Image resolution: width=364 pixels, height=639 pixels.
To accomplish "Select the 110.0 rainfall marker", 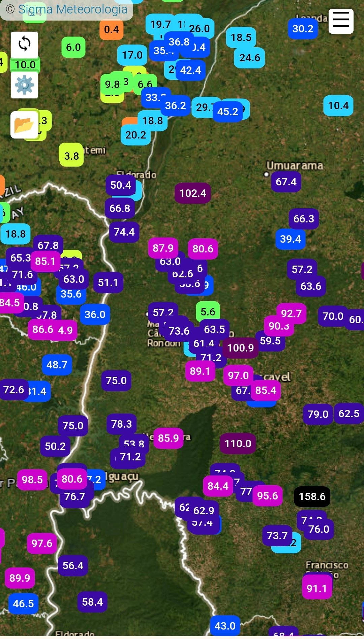I will (x=238, y=444).
